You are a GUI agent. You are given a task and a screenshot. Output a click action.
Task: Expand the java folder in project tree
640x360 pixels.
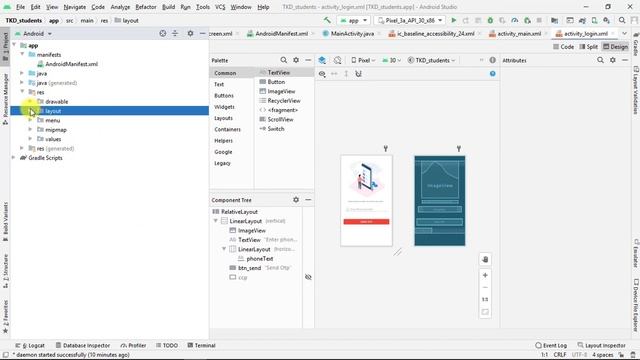pos(22,73)
